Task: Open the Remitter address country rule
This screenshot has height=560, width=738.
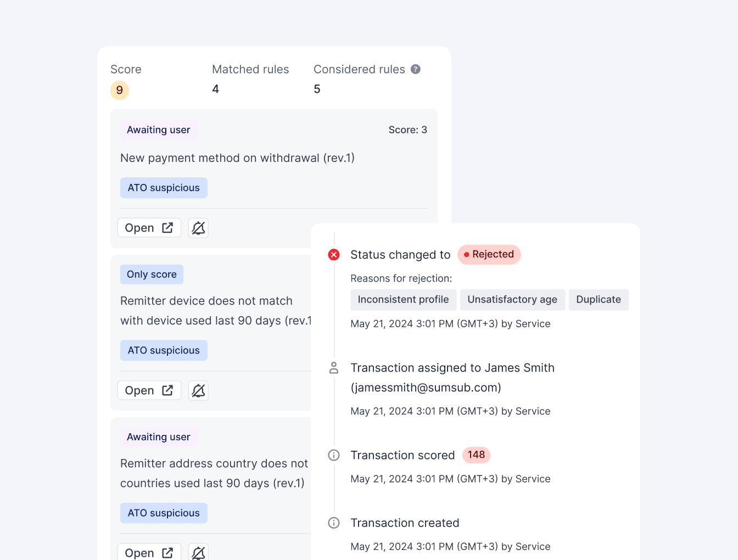Action: [149, 552]
